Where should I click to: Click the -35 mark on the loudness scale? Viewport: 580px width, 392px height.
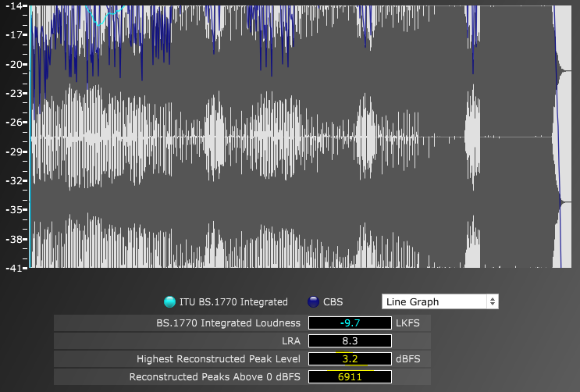[x=14, y=209]
